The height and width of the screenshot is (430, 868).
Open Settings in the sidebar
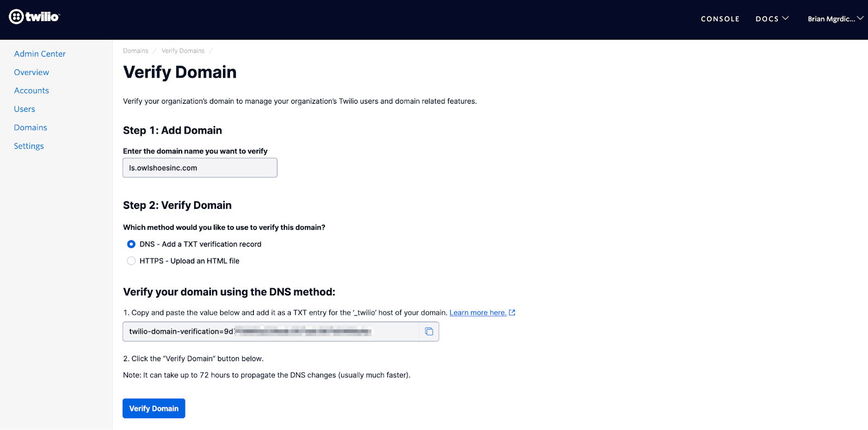[x=29, y=146]
